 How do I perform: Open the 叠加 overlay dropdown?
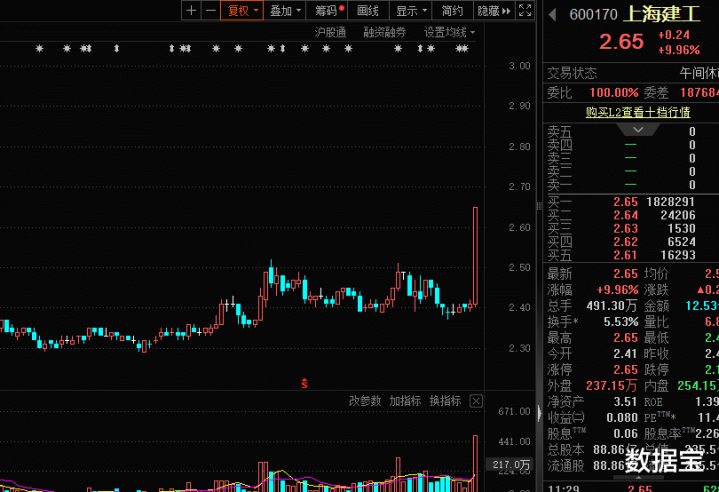(x=284, y=11)
